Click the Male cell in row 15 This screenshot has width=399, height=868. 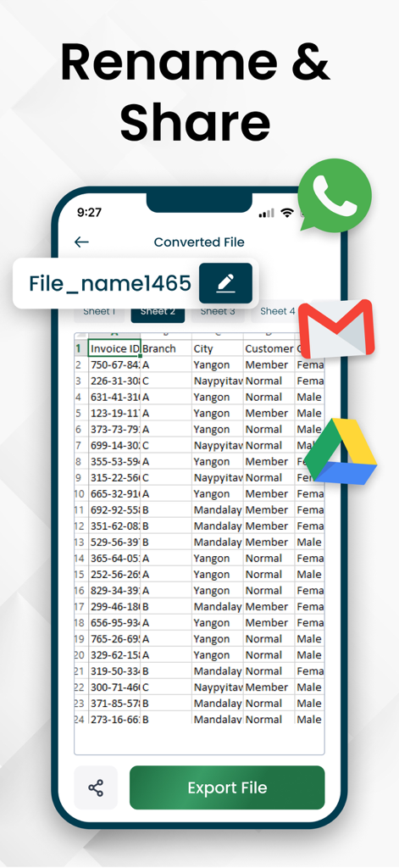coord(309,575)
